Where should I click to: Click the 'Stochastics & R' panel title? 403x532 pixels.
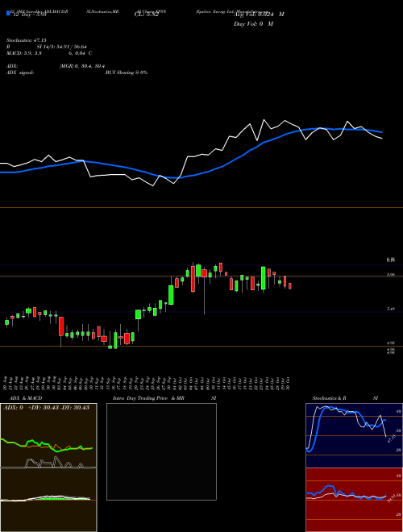pyautogui.click(x=329, y=398)
